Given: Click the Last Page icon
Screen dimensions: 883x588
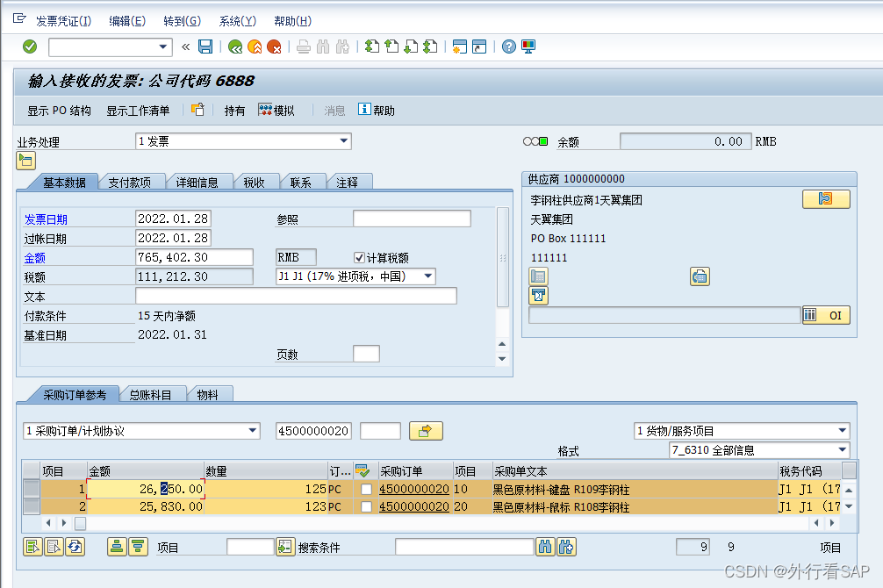Looking at the screenshot, I should [430, 47].
